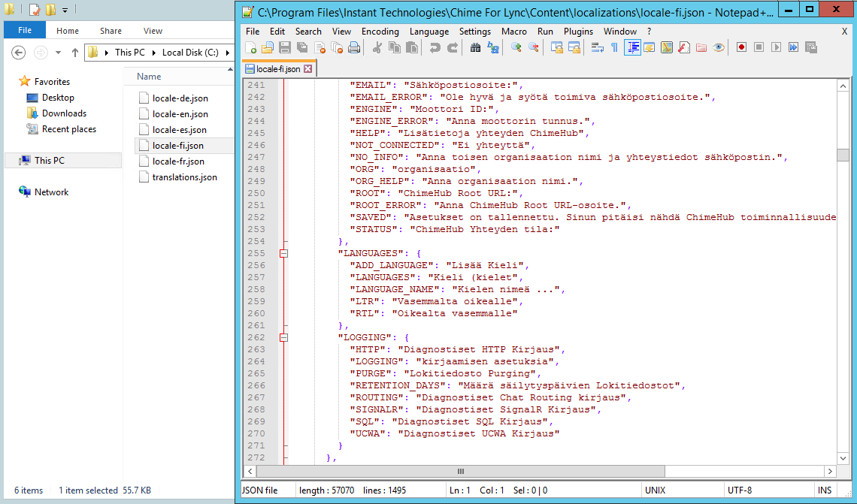
Task: Open the Plugins menu
Action: coord(578,32)
